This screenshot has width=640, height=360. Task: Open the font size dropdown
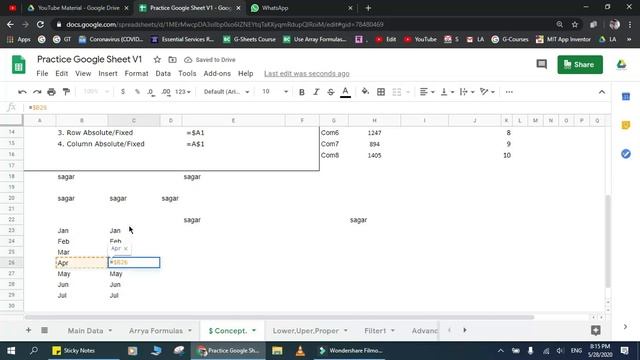point(275,92)
